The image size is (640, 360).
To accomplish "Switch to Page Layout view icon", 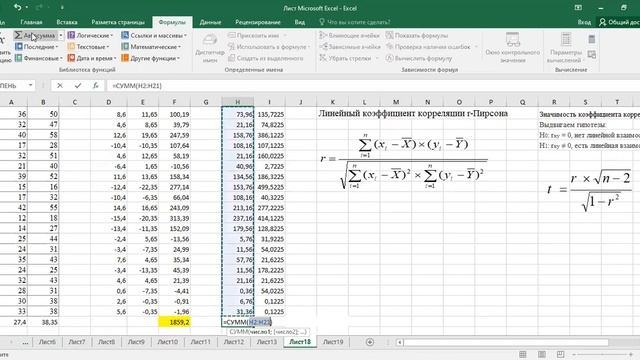I will [542, 354].
